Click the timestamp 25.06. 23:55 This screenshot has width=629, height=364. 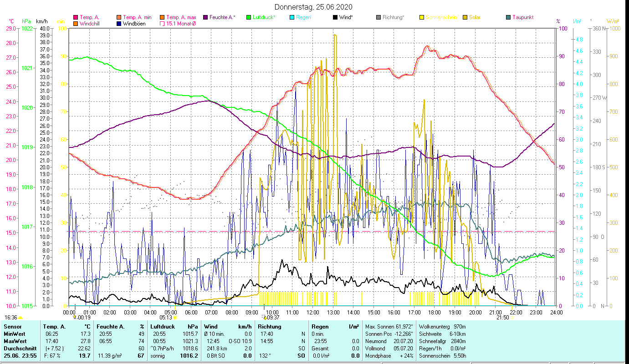pos(20,355)
